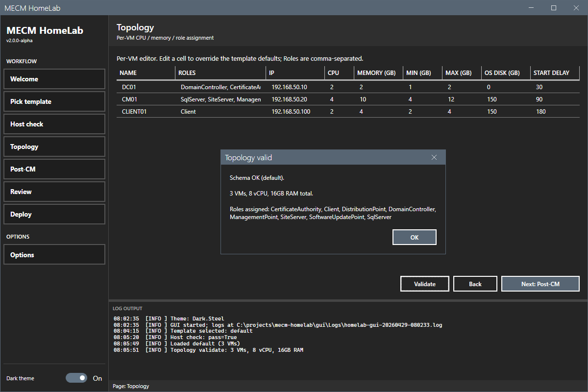
Task: Click log line Template selected: default
Action: click(x=183, y=331)
